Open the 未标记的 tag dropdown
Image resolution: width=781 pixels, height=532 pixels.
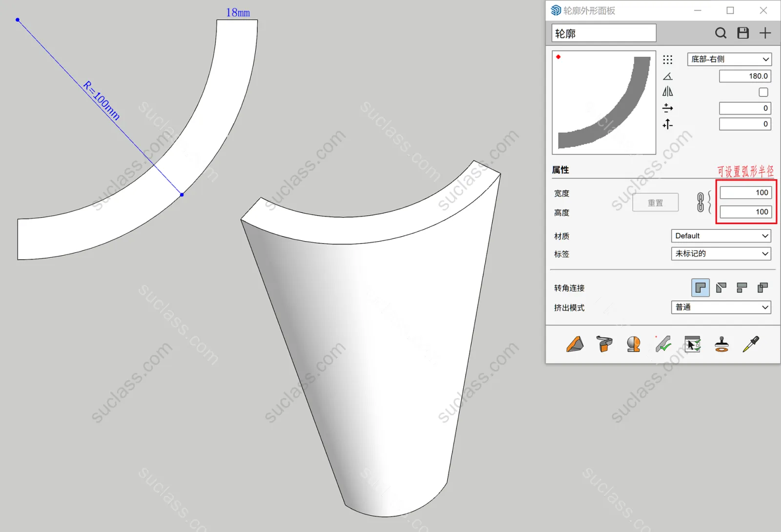click(x=721, y=254)
